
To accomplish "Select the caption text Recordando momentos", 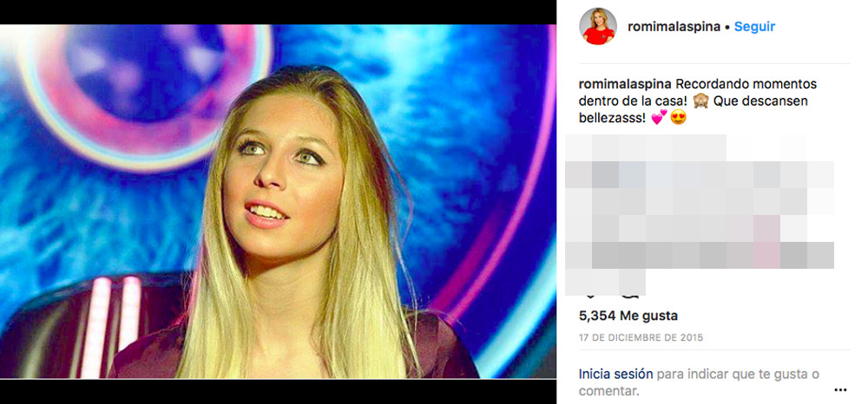I will [x=746, y=85].
